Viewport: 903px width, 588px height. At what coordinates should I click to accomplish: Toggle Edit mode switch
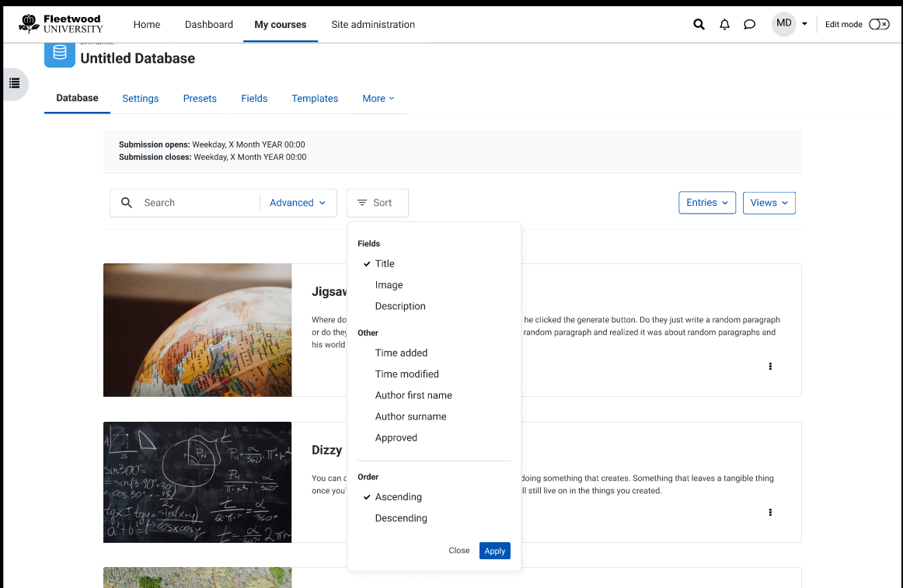[879, 24]
